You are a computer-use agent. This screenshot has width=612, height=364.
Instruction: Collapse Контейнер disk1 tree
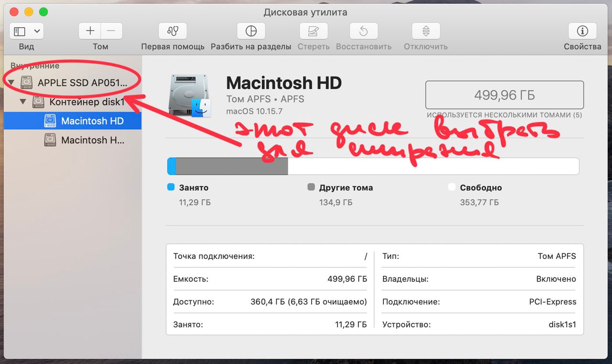(23, 102)
